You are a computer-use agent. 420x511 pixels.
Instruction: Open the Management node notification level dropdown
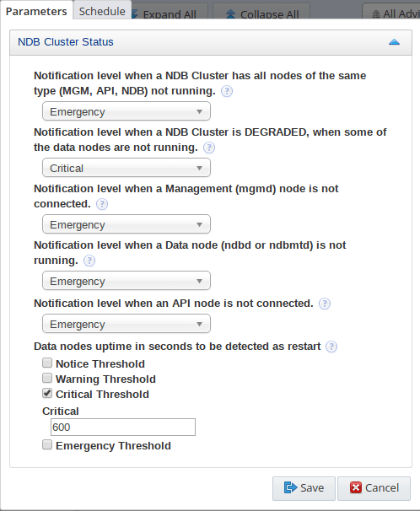click(x=127, y=224)
